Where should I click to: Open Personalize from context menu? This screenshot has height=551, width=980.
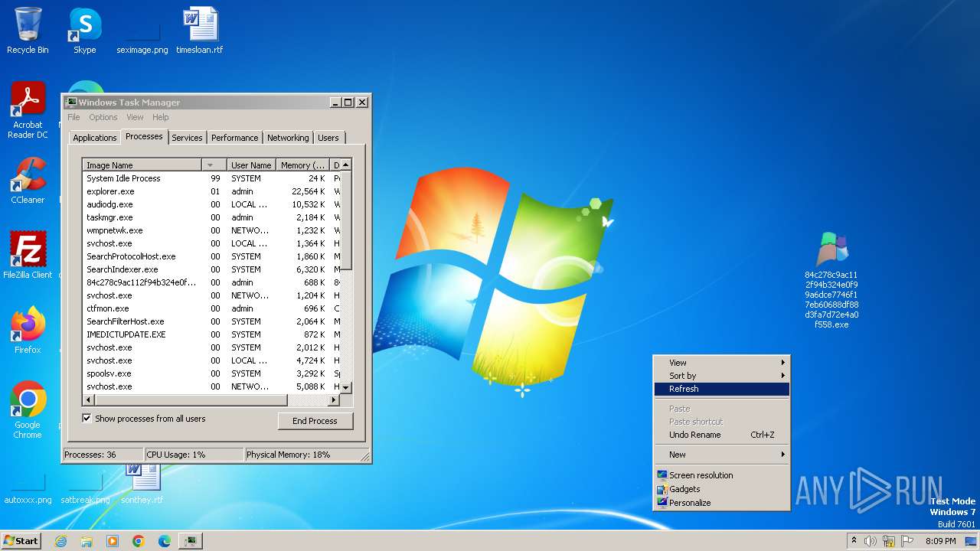pos(721,503)
